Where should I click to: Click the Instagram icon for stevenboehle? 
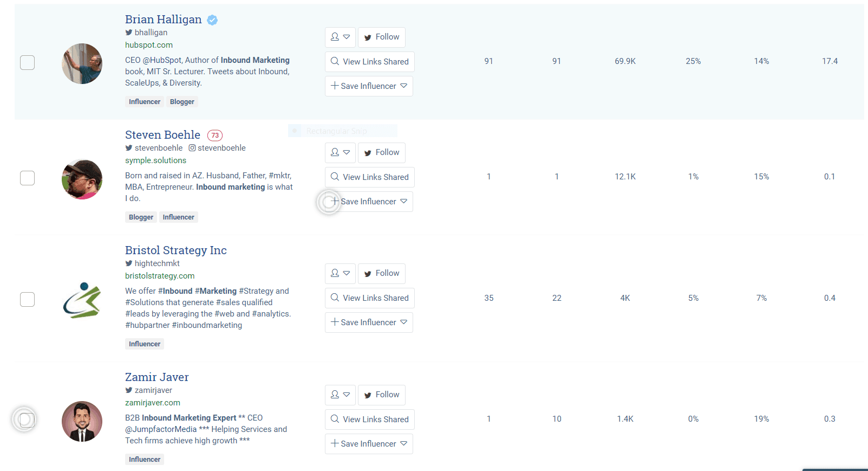click(192, 148)
